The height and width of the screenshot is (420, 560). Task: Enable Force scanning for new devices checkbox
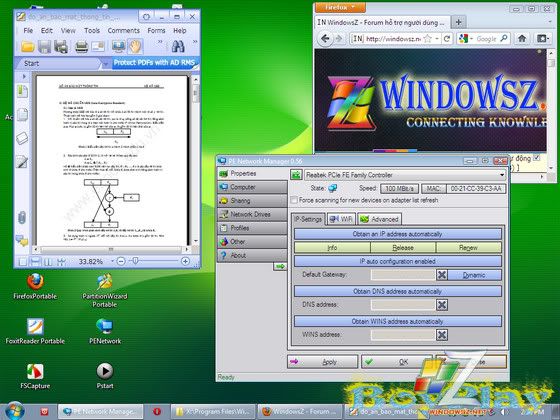[x=294, y=200]
